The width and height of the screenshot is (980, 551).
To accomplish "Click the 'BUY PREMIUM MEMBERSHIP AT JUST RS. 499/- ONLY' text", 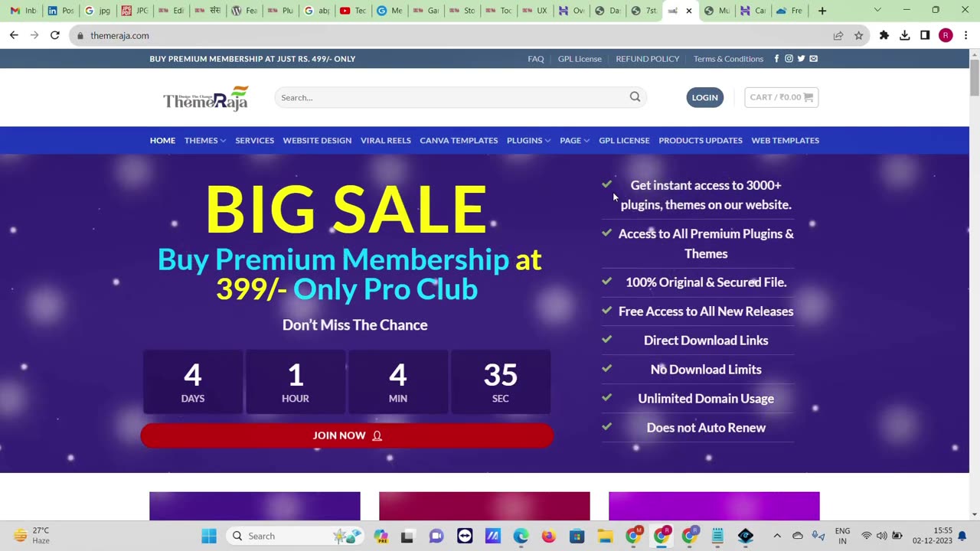I will [253, 59].
